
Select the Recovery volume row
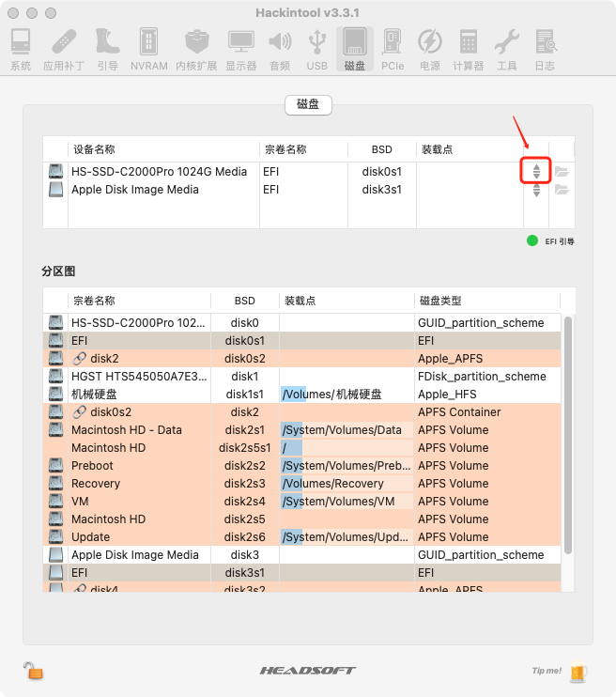(x=302, y=483)
